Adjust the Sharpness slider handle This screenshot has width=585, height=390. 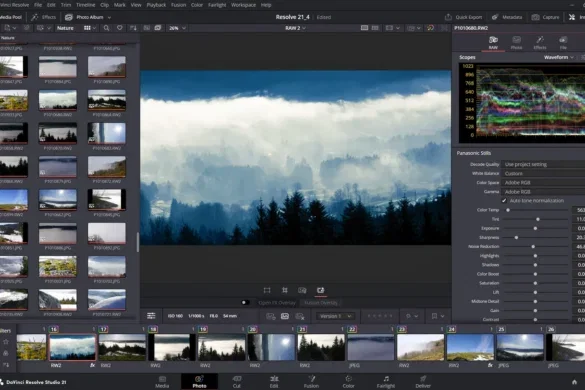click(x=516, y=237)
